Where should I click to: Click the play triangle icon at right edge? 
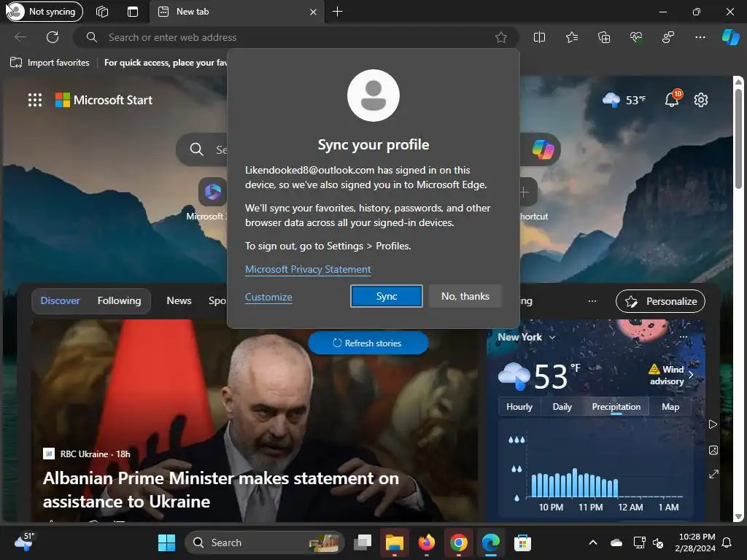[713, 424]
